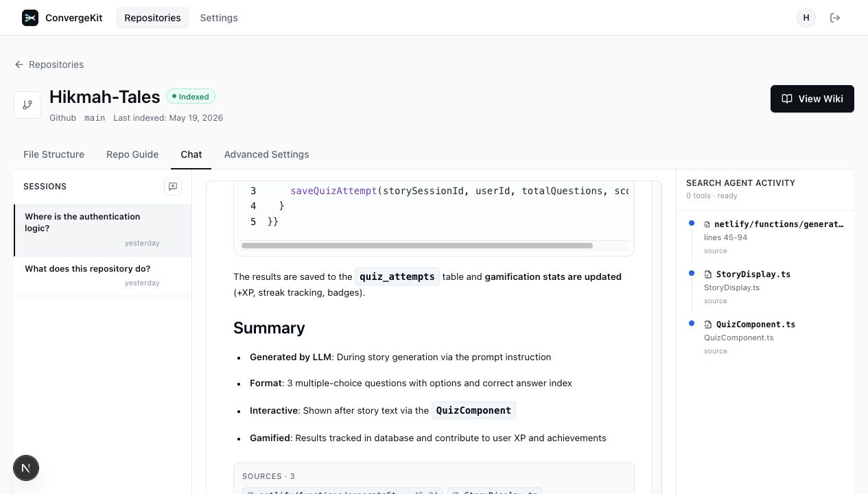Click the SOURCES · 3 label
The width and height of the screenshot is (868, 494).
(268, 476)
